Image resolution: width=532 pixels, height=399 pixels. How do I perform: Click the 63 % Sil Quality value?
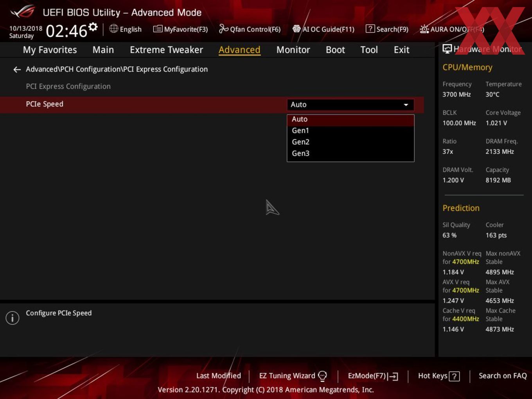click(449, 235)
